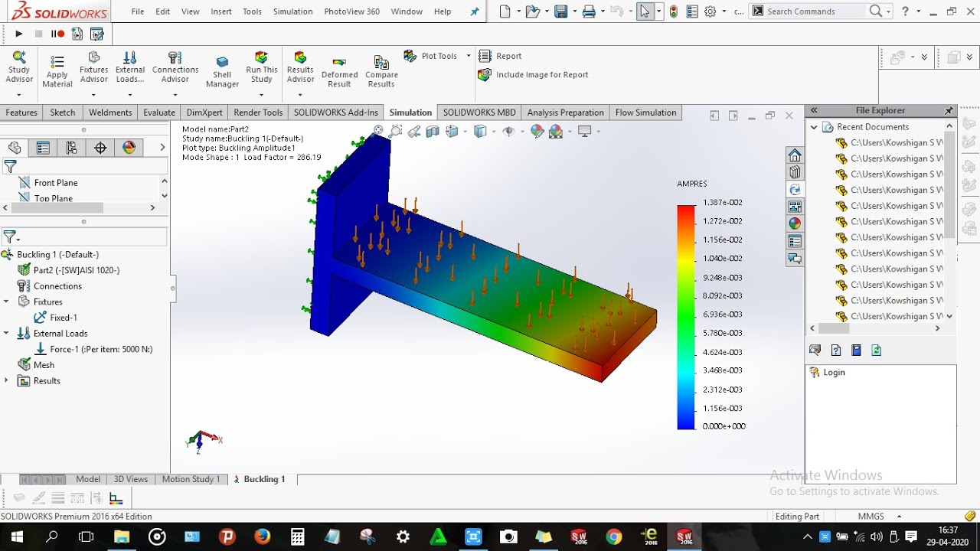Open DisplayManager colored sphere tab

(129, 148)
